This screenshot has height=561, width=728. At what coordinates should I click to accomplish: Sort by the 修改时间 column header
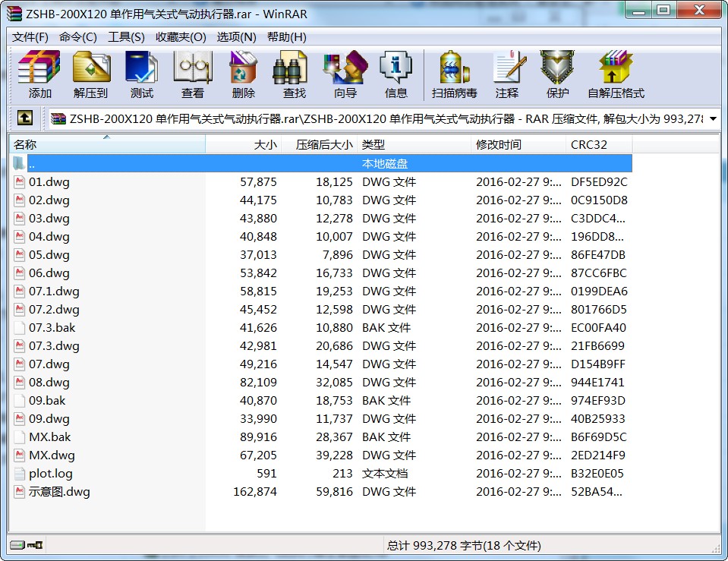click(x=518, y=144)
